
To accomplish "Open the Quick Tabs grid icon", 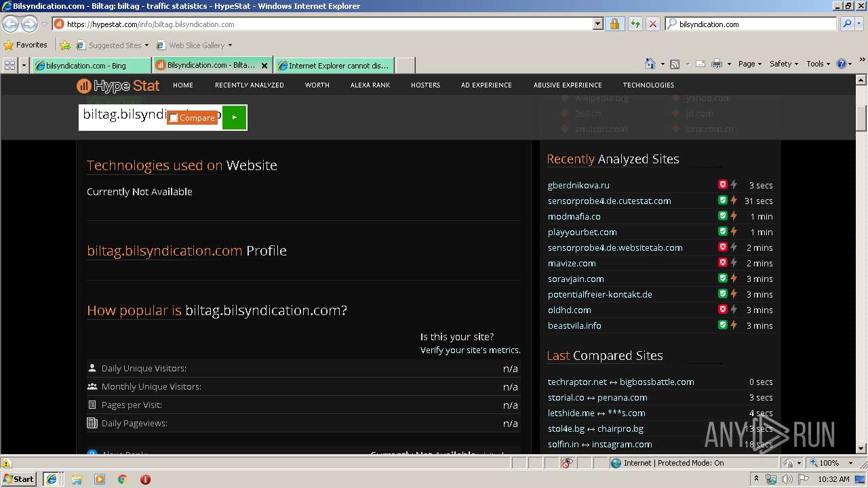I will coord(9,65).
